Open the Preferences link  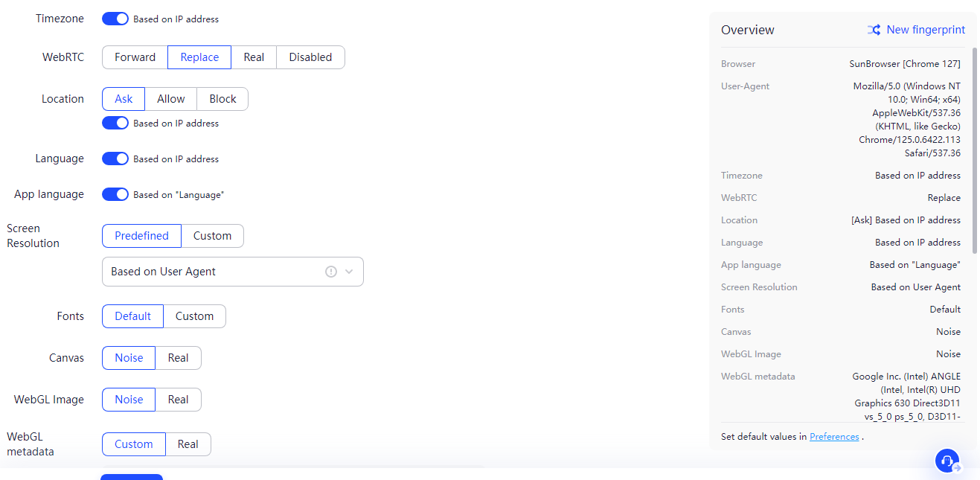point(834,437)
